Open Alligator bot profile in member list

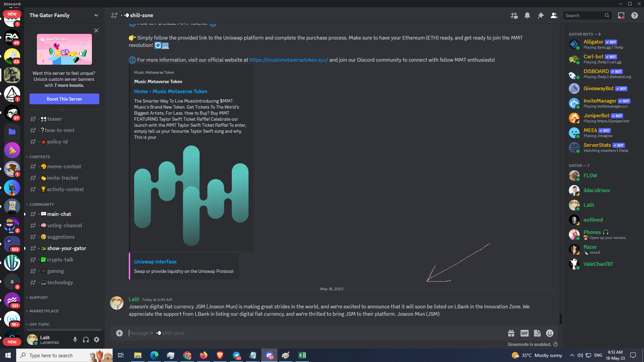click(603, 44)
